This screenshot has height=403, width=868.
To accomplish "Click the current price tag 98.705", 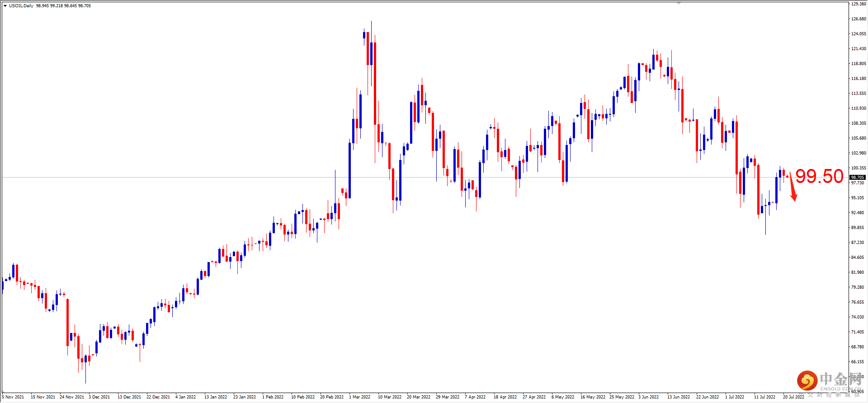I will tap(858, 177).
